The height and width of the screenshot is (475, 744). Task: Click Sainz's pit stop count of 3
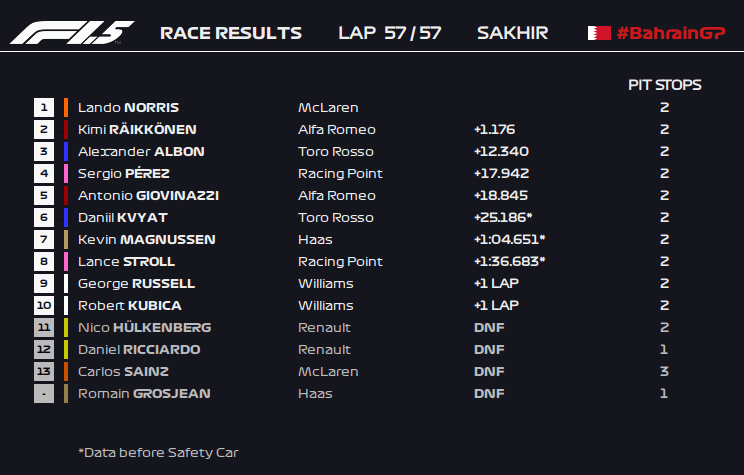[664, 371]
